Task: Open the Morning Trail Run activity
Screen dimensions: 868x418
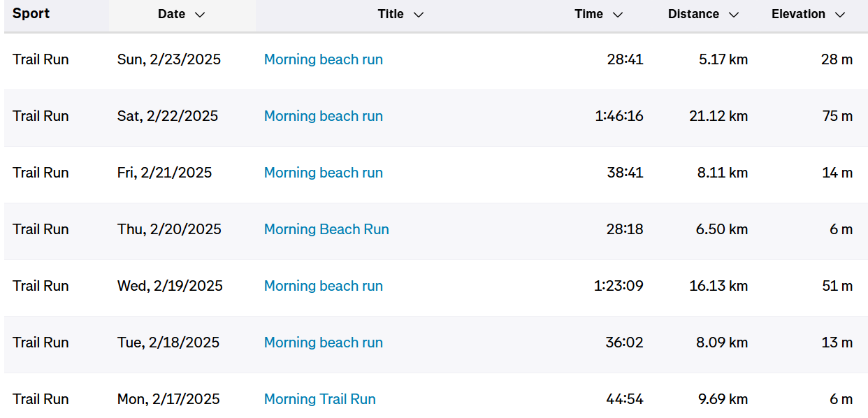Action: (320, 399)
